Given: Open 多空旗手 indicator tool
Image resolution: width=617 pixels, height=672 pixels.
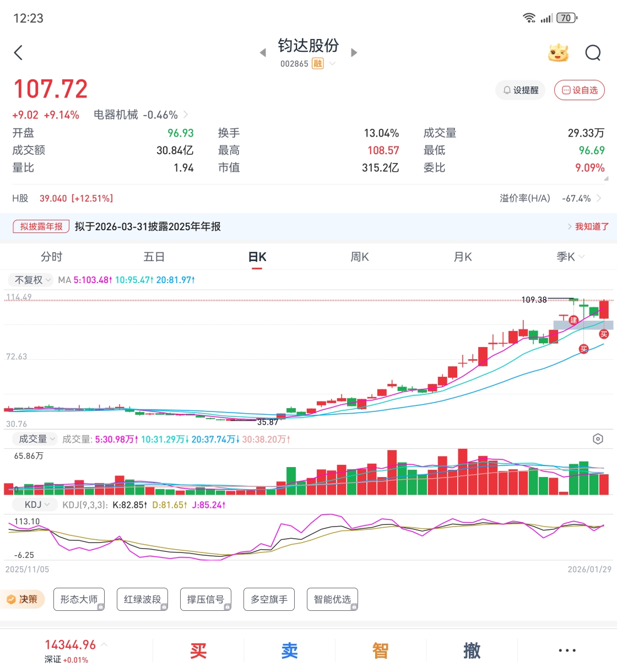Looking at the screenshot, I should tap(269, 599).
